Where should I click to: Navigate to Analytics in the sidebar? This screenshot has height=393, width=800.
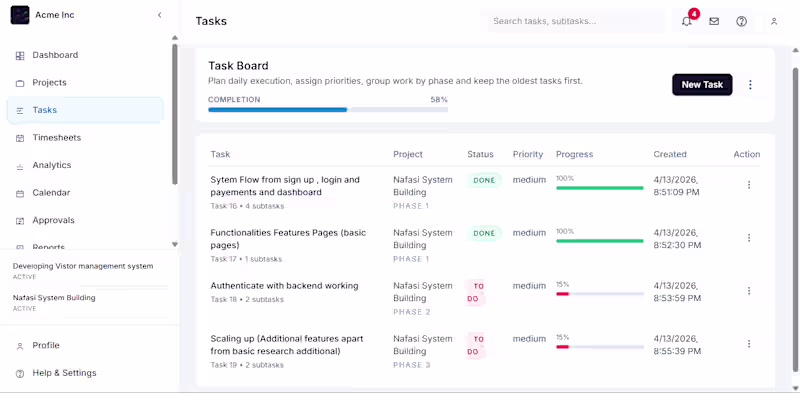pos(85,165)
